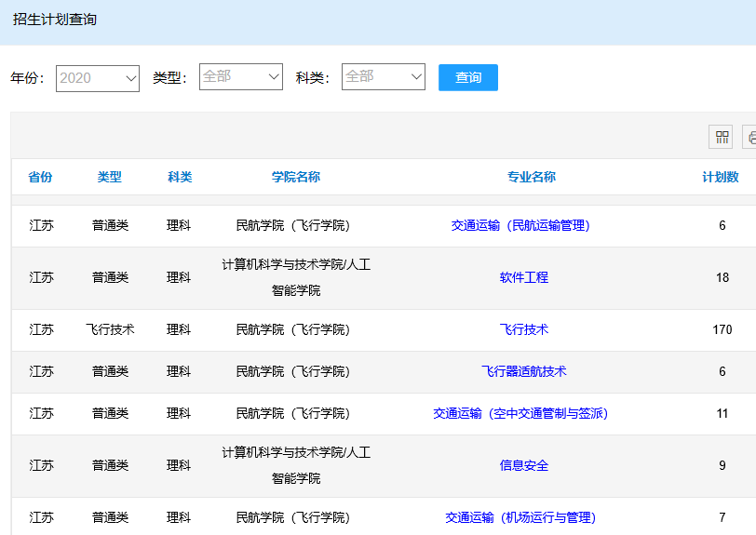756x535 pixels.
Task: Open the 软件工程 major link
Action: pos(524,277)
